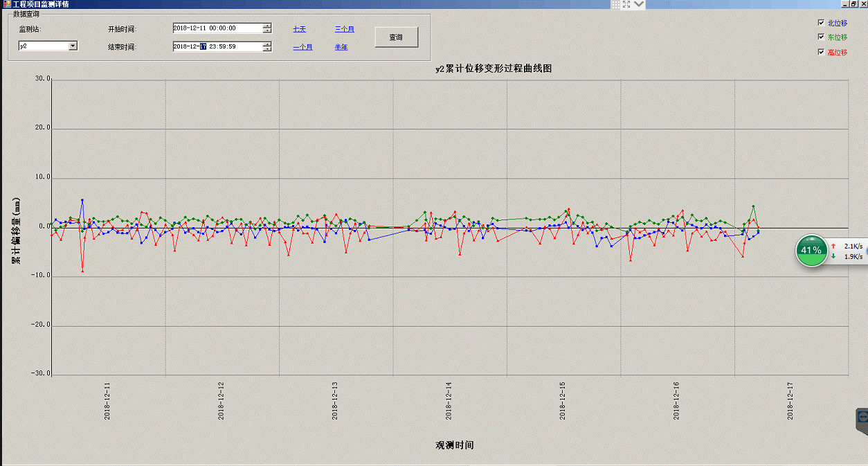Open the 监测站 station dropdown showing y2
The image size is (868, 466).
coord(73,46)
